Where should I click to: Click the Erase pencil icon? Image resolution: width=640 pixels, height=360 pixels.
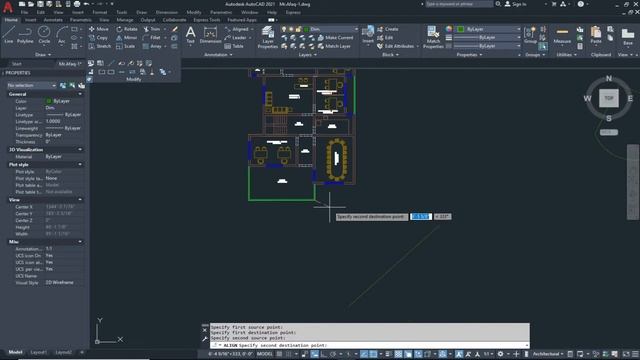pos(175,29)
